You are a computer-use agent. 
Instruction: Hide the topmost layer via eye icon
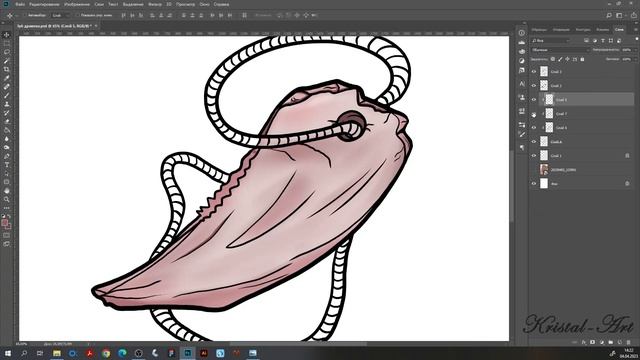coord(533,71)
